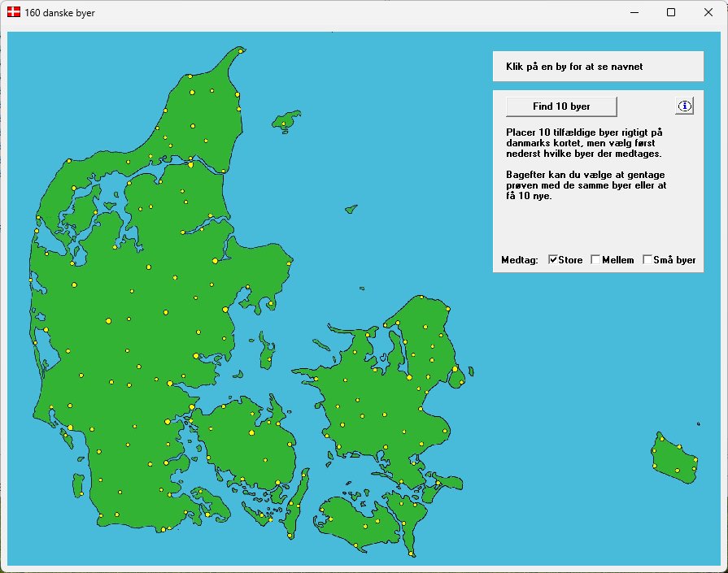This screenshot has height=573, width=728.
Task: Select the large Copenhagen dot on eastern Zealand
Action: [453, 367]
